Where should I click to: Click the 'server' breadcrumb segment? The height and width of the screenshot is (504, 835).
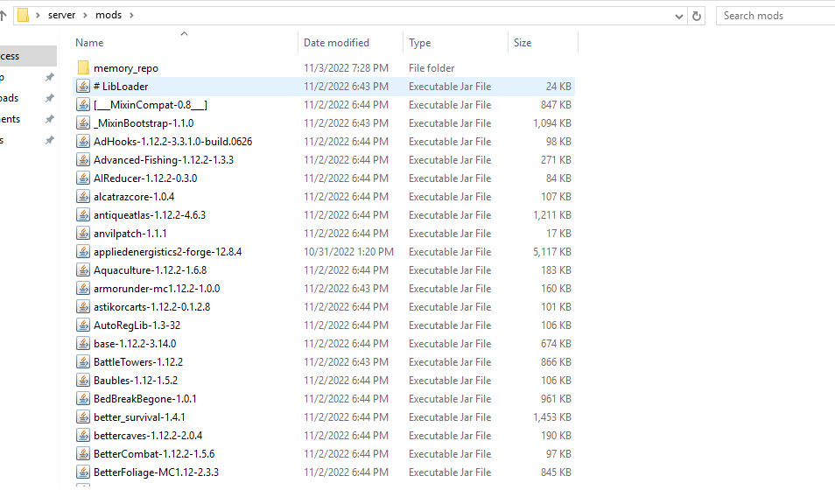point(62,16)
